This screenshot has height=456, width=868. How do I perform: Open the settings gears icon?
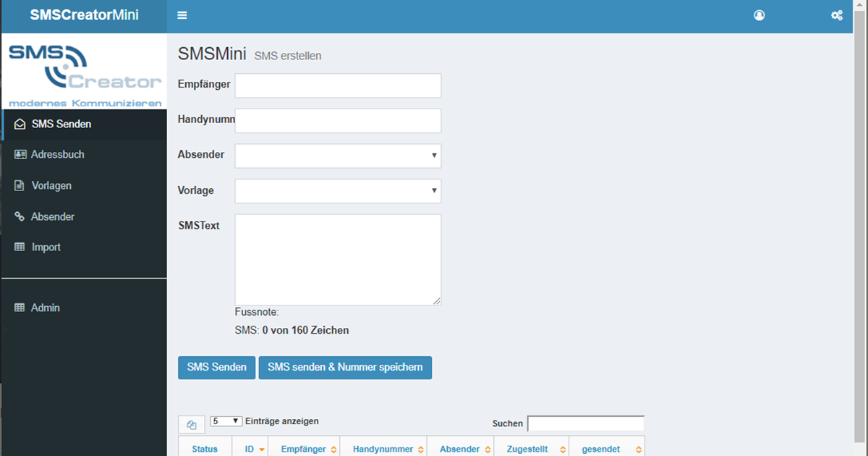837,15
